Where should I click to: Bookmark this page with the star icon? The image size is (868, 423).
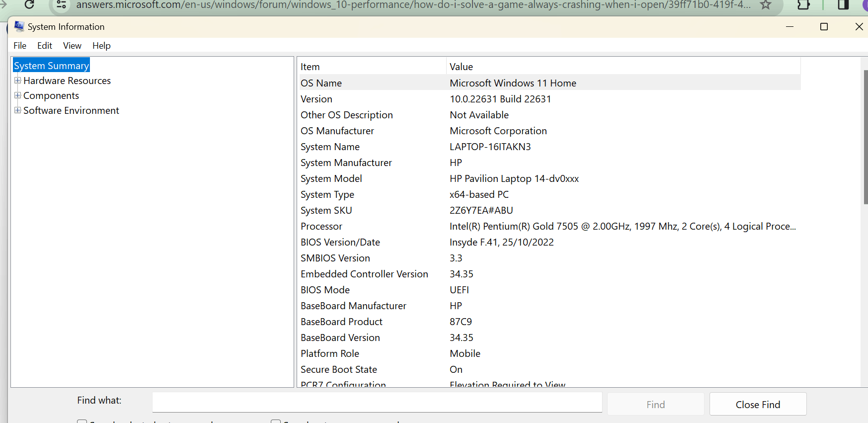click(766, 4)
